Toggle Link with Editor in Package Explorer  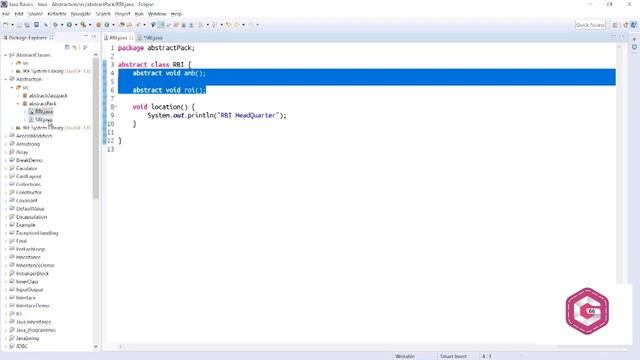pyautogui.click(x=75, y=47)
